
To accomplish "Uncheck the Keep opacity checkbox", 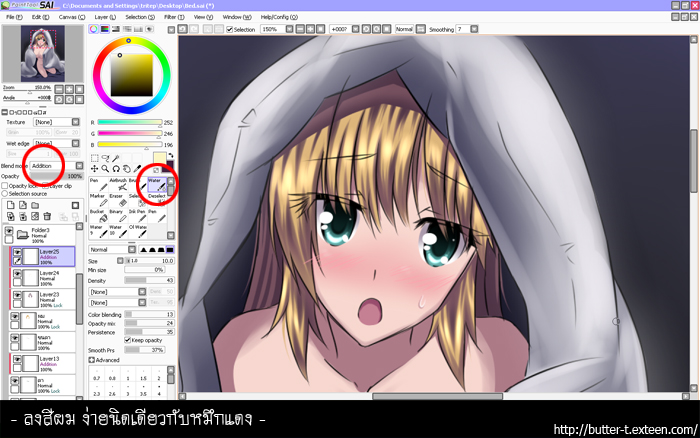I will (127, 340).
